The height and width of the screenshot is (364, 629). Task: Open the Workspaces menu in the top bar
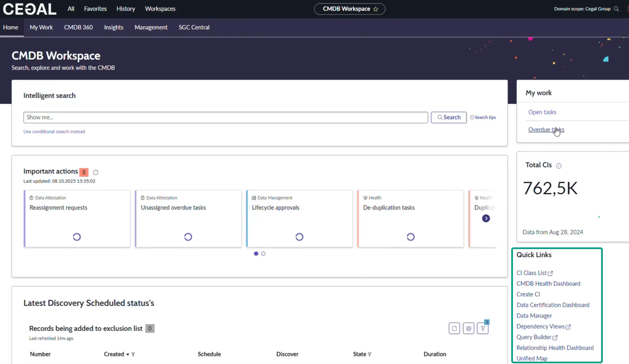160,9
